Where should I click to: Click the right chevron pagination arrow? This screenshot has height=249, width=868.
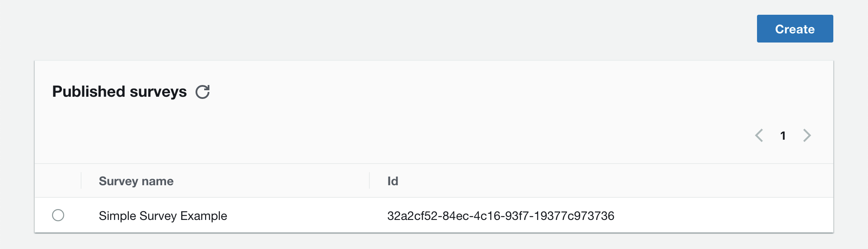(x=807, y=135)
